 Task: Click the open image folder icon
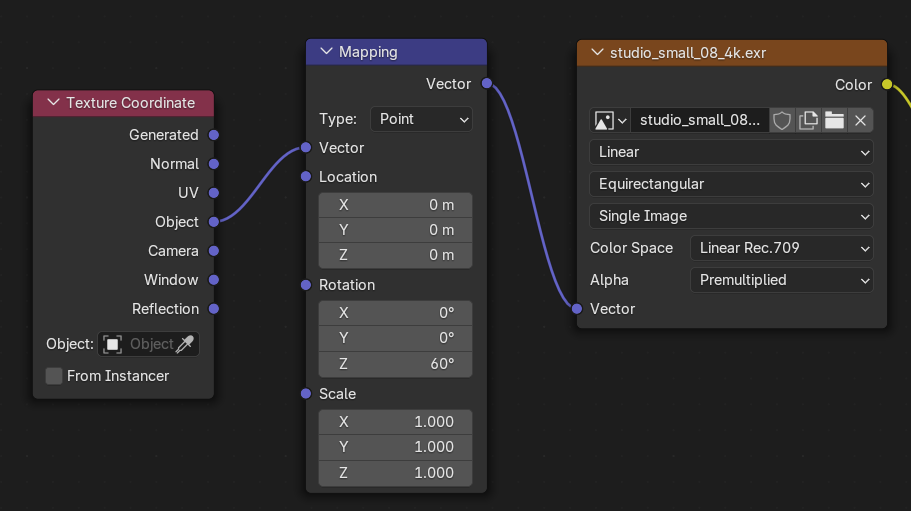tap(834, 121)
